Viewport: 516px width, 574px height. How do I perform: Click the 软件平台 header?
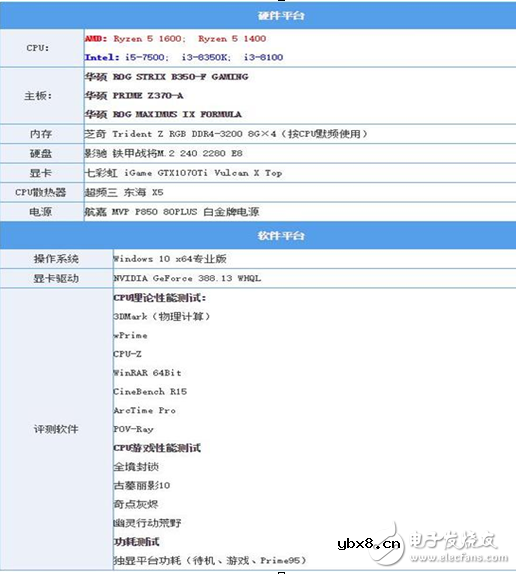coord(281,236)
